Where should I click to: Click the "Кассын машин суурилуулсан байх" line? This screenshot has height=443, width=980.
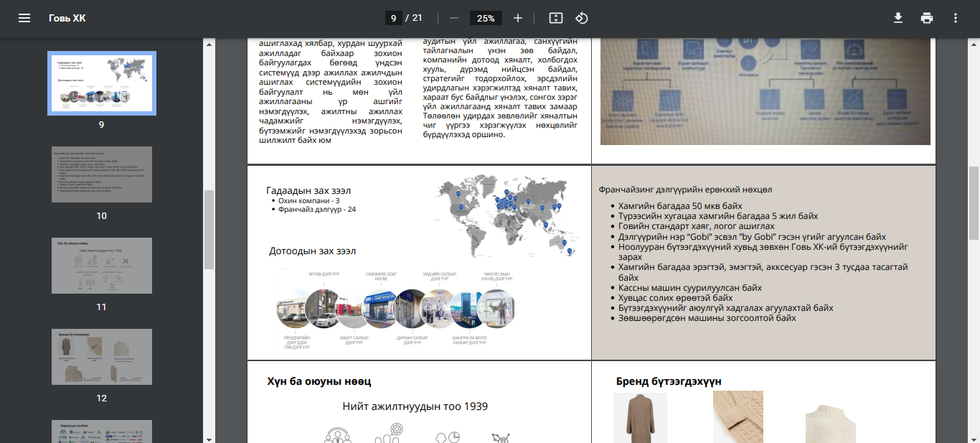pyautogui.click(x=690, y=287)
